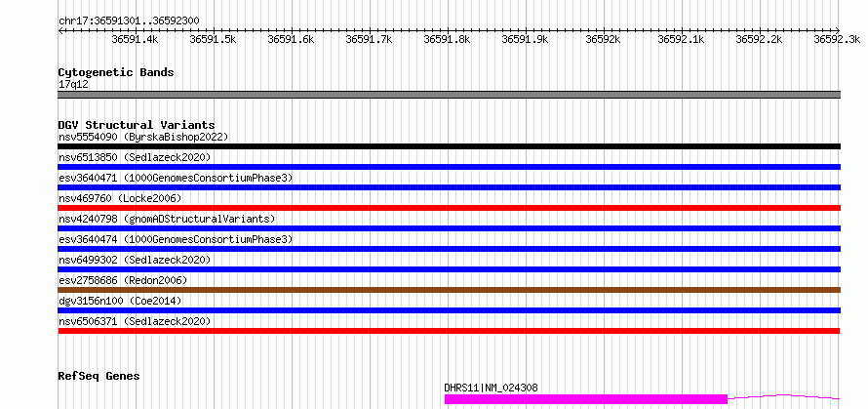Click the blue dgv3156n100 variant bar
Image resolution: width=868 pixels, height=409 pixels.
[449, 310]
